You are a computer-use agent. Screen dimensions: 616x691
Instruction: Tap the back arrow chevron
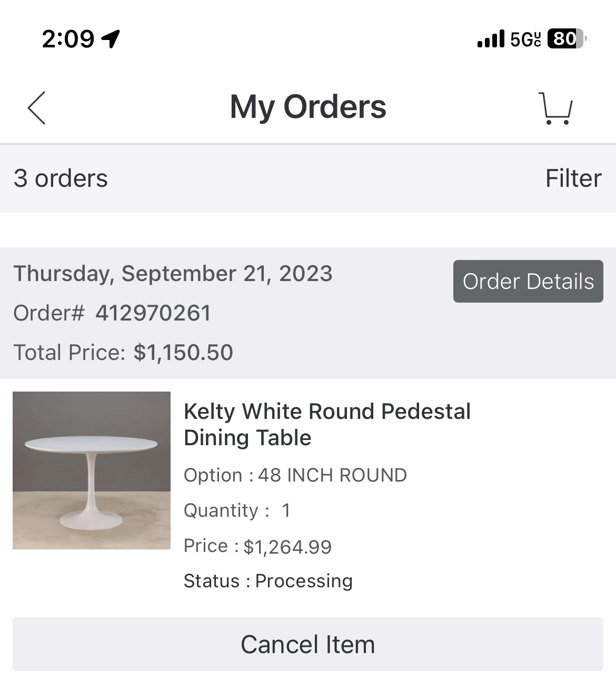(x=37, y=108)
